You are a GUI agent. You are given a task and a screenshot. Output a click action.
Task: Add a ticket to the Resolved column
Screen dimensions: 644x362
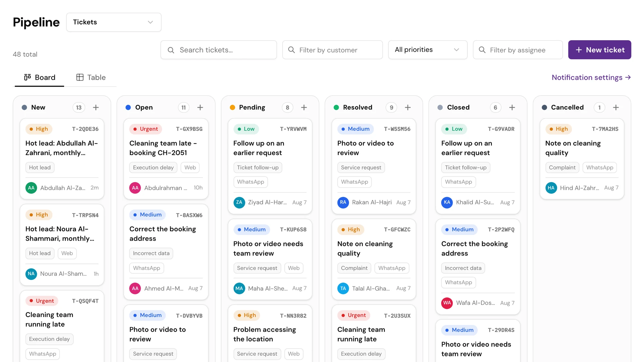[408, 107]
